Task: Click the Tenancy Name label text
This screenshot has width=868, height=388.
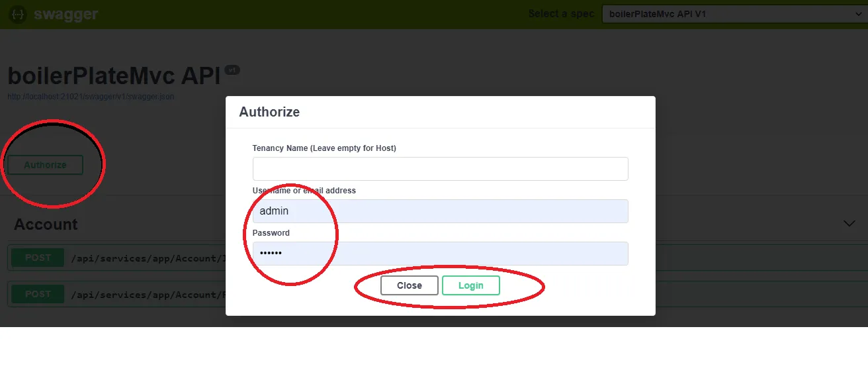Action: click(324, 148)
